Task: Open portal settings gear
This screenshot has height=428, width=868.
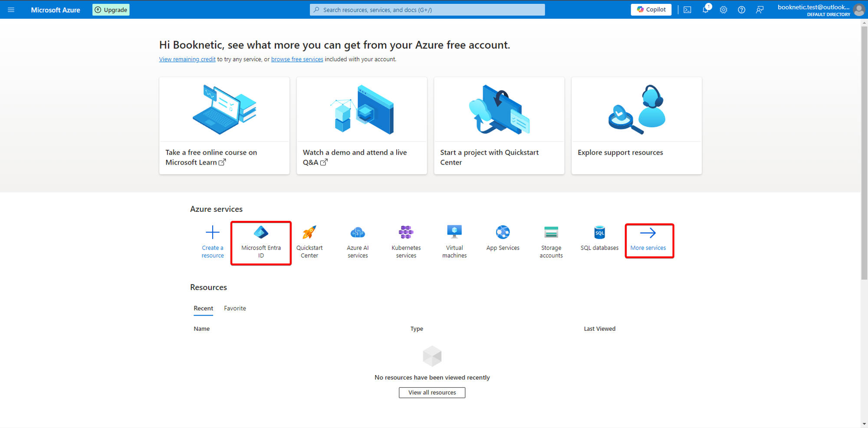Action: tap(723, 10)
